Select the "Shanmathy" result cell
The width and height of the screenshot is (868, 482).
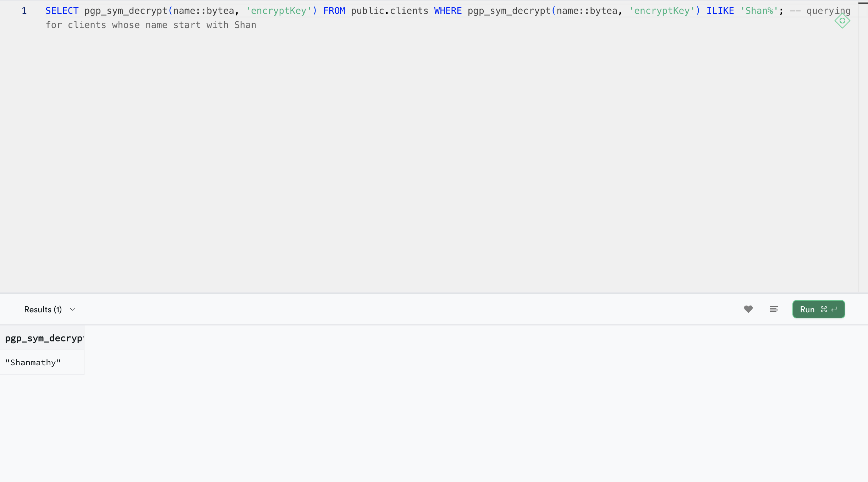pyautogui.click(x=33, y=362)
